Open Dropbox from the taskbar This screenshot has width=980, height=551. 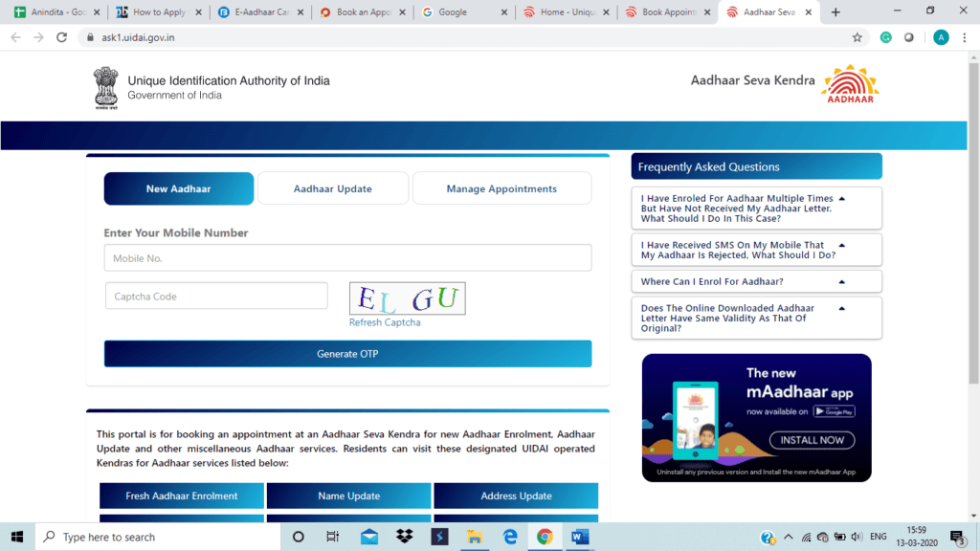coord(404,537)
